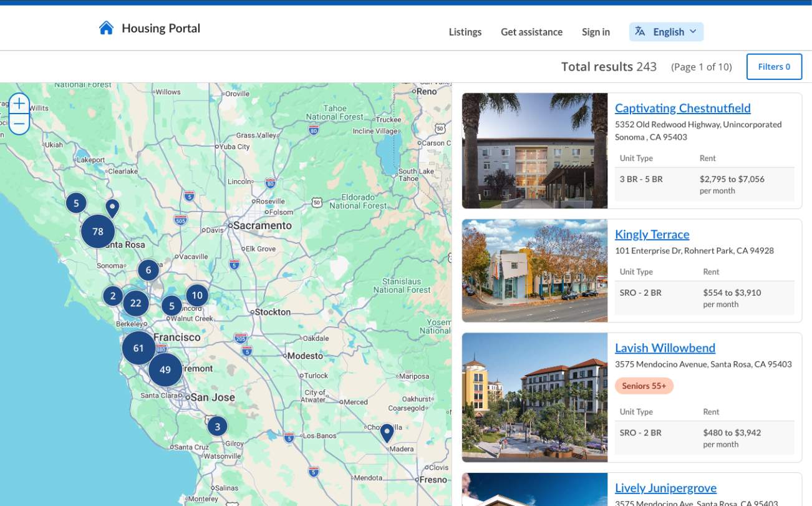Expand the English language dropdown
Screen dimensions: 812x506
(x=667, y=32)
